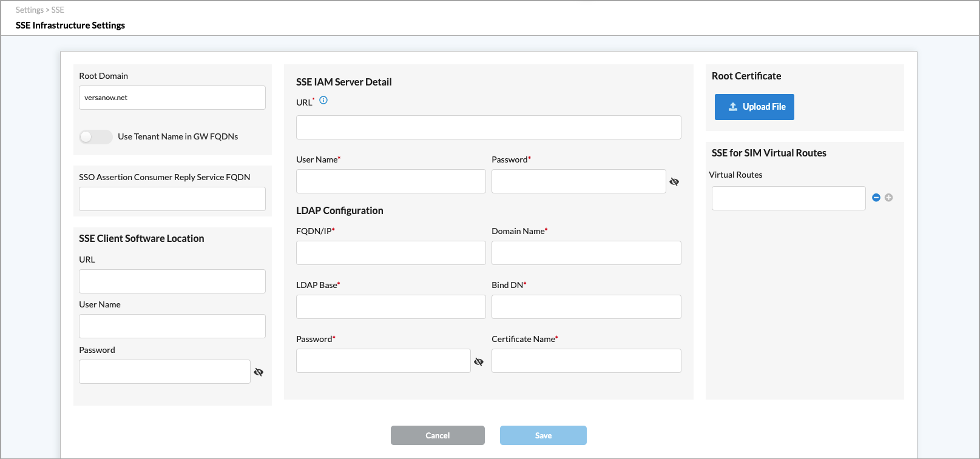Screen dimensions: 980x459
Task: Click 'SSE IAM Server Detail' heading
Action: (344, 82)
